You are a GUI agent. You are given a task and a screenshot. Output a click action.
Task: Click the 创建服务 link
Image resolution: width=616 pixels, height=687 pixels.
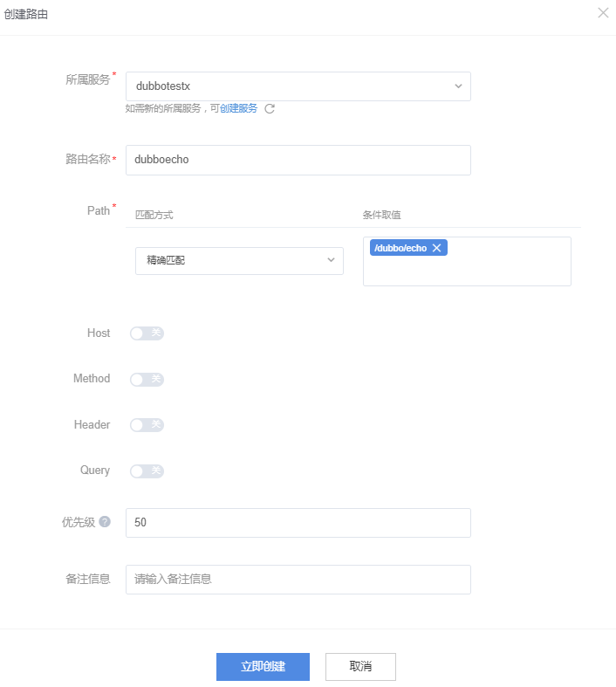(238, 109)
